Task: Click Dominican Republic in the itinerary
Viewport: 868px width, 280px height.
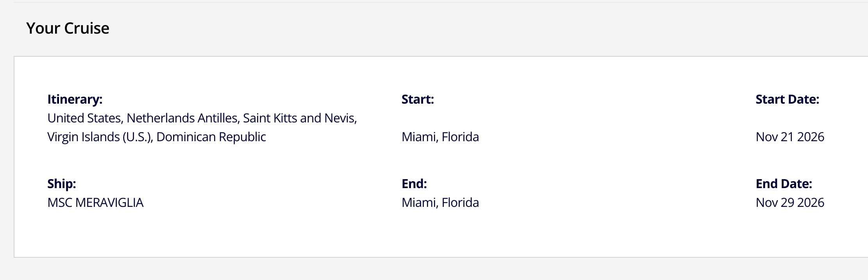Action: coord(211,137)
